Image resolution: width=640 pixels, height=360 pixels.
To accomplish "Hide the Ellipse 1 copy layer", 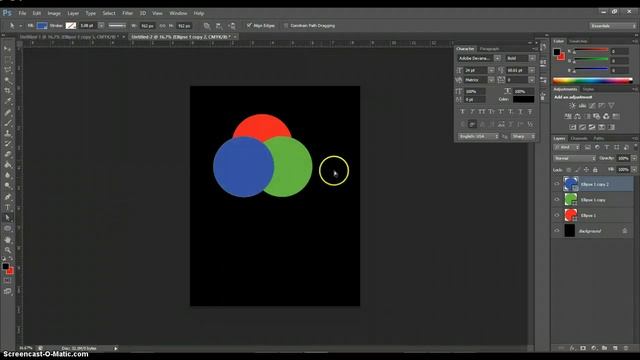I will pyautogui.click(x=557, y=200).
